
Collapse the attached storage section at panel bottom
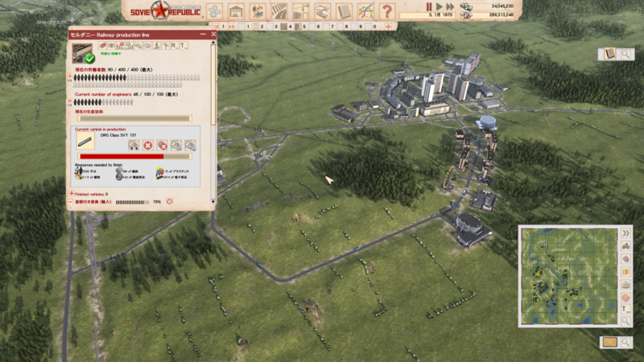tap(71, 202)
